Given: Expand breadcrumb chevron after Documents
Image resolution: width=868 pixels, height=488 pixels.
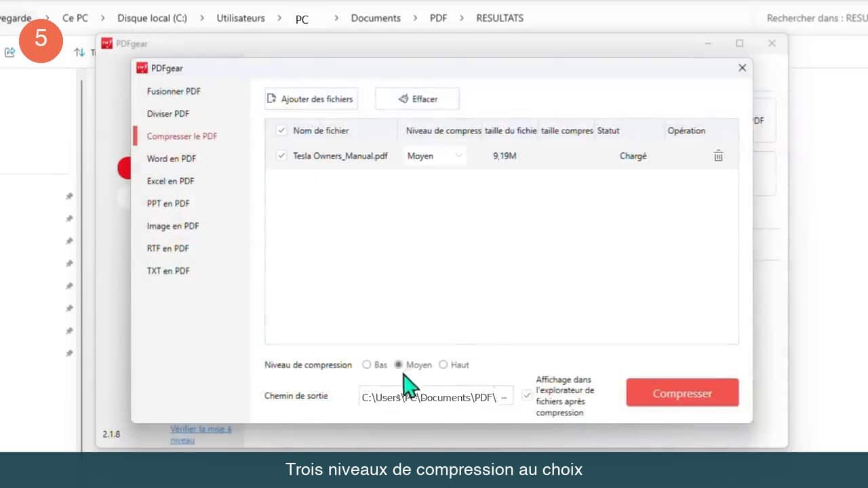Looking at the screenshot, I should (415, 18).
